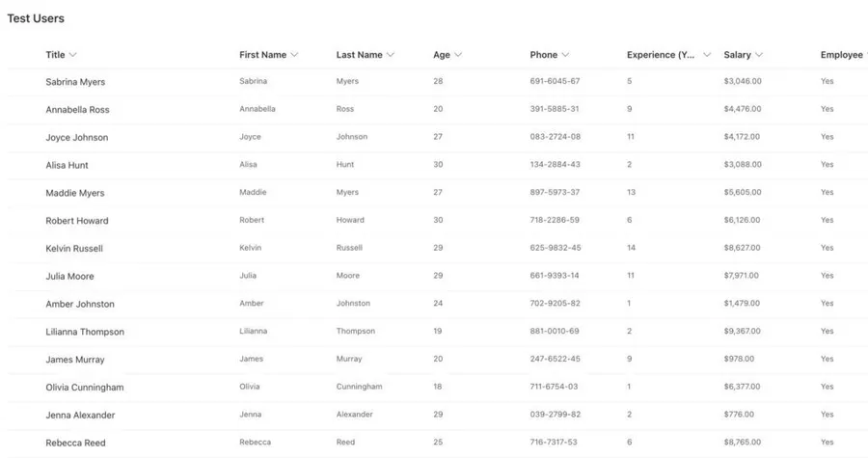Select the Lilianna Thompson title

click(85, 332)
